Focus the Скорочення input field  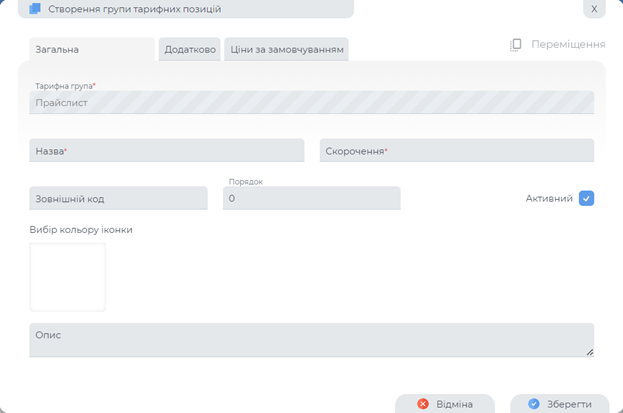(456, 151)
